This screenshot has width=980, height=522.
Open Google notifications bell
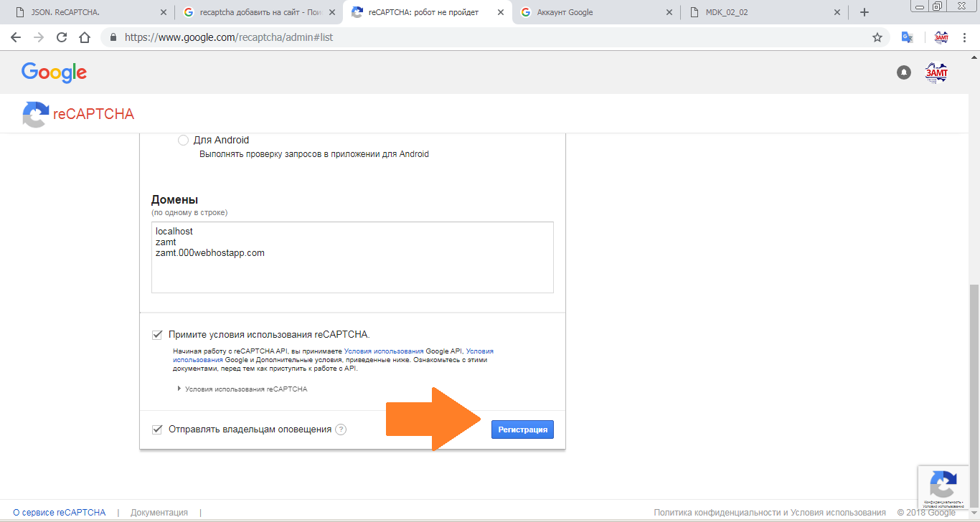904,72
